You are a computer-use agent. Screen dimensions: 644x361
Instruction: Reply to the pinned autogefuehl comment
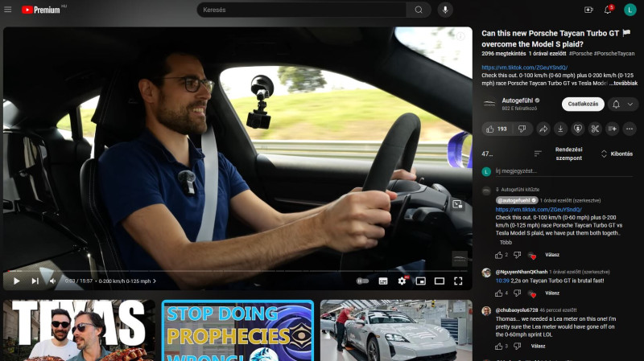[x=552, y=255]
